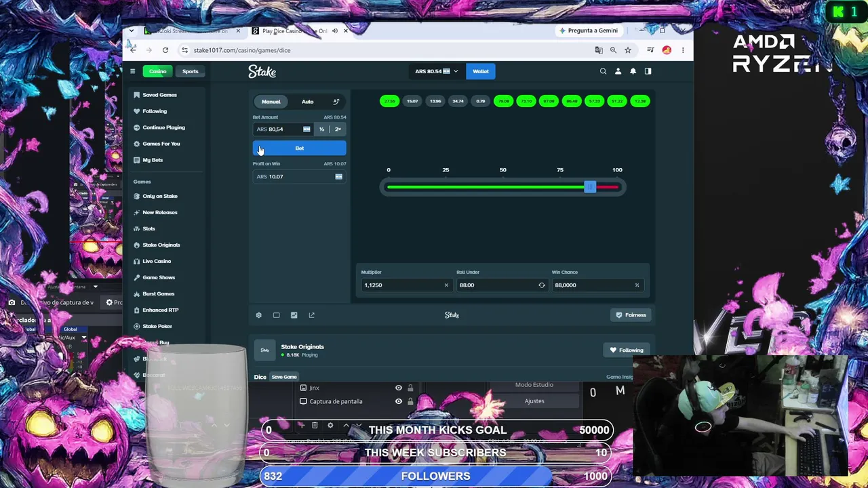The image size is (868, 488).
Task: Open the 27.55 past result pill
Action: [x=389, y=102]
